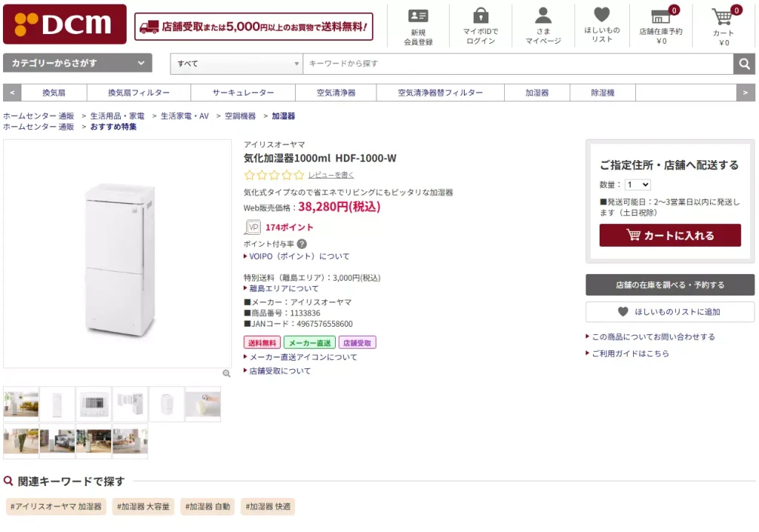Click the magnifier zoom icon on product image
Screen dimensions: 759x532
226,374
